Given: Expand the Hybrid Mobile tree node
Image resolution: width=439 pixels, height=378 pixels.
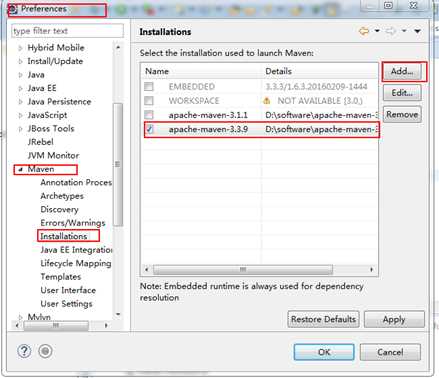Looking at the screenshot, I should pyautogui.click(x=20, y=48).
